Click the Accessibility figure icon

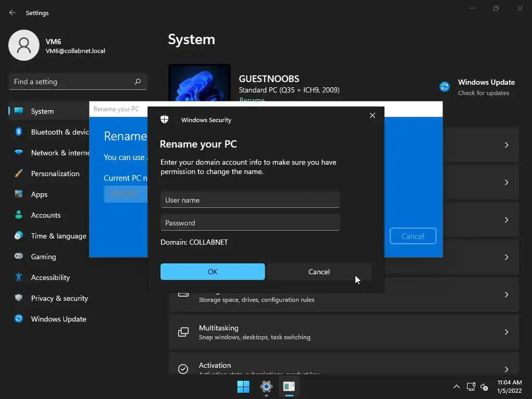pos(19,277)
